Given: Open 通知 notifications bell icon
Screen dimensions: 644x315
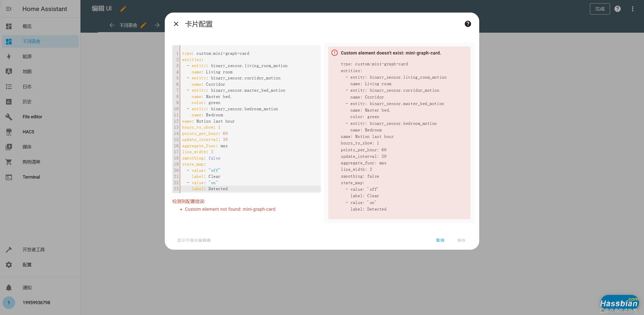Looking at the screenshot, I should pyautogui.click(x=9, y=288).
